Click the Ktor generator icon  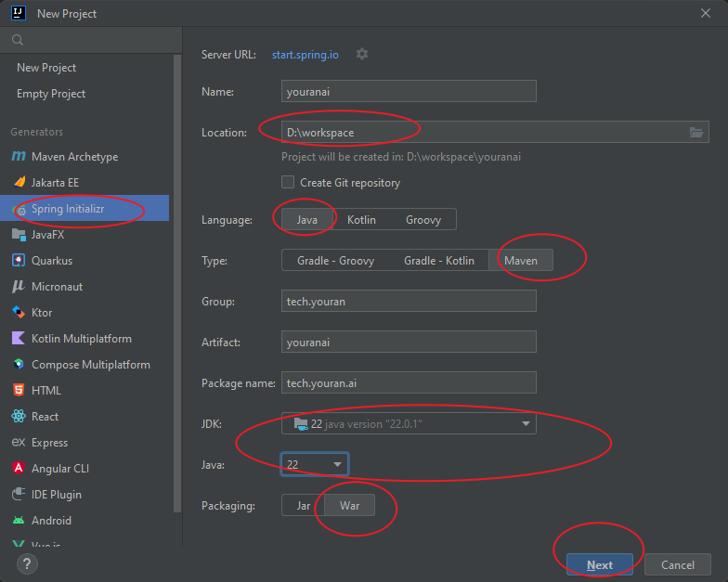[x=19, y=312]
